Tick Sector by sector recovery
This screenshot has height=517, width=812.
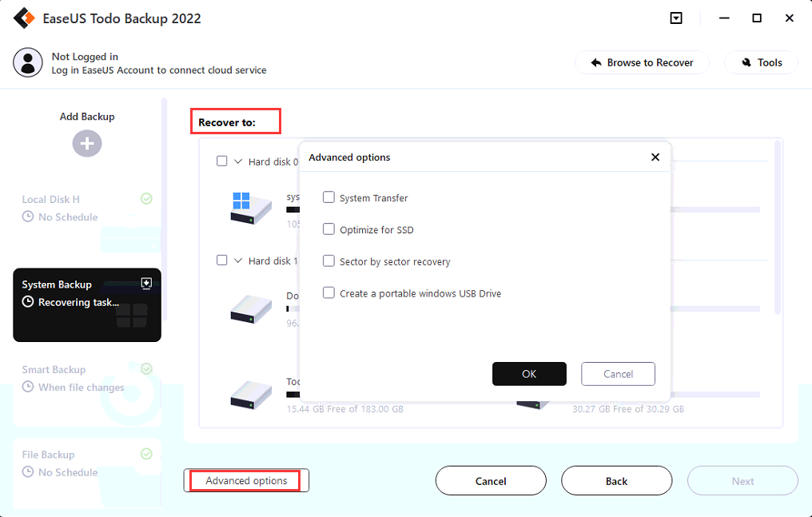tap(328, 260)
